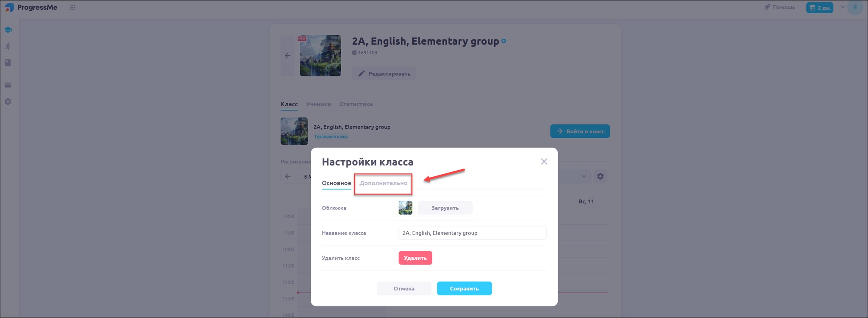Image resolution: width=868 pixels, height=318 pixels.
Task: Click the running figure sidebar icon
Action: 8,46
